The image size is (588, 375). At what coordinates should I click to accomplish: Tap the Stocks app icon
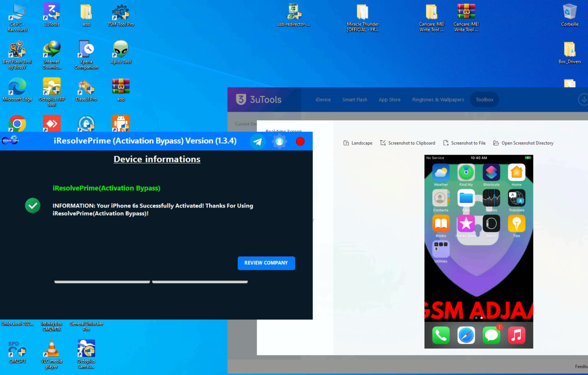[x=491, y=198]
